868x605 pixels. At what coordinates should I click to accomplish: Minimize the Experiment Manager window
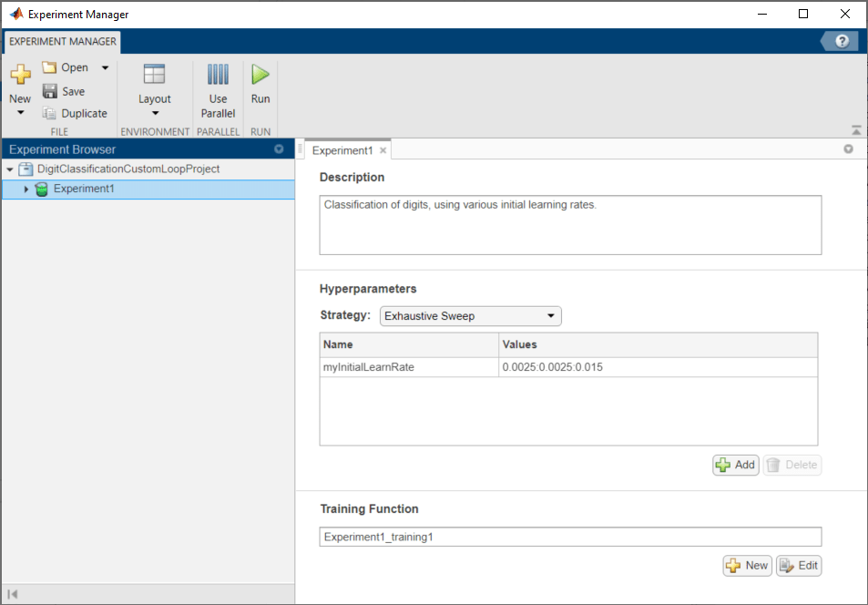point(762,14)
